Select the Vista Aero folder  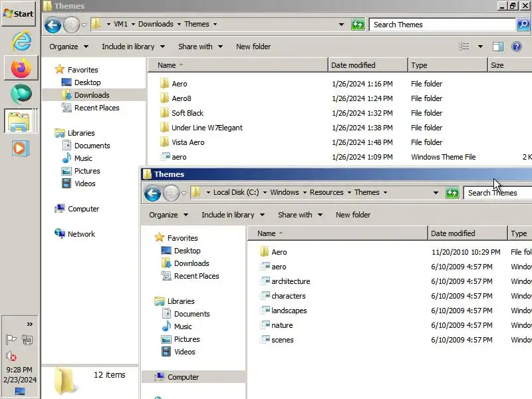(x=188, y=142)
